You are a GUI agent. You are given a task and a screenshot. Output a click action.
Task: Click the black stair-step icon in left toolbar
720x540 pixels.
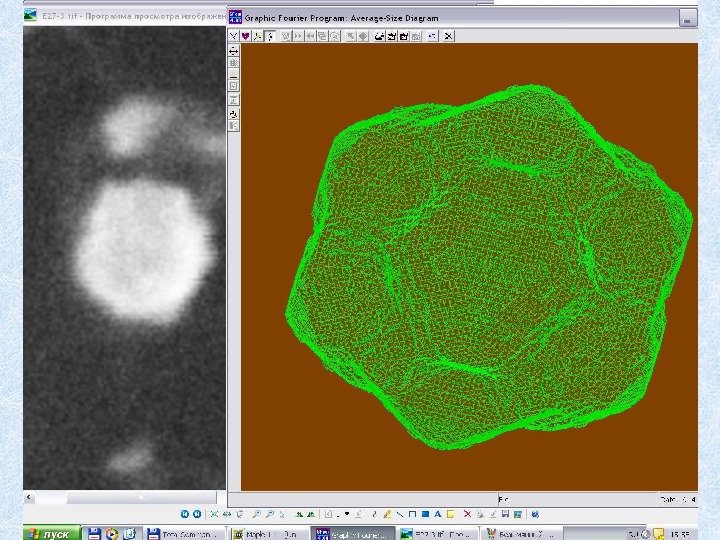[234, 114]
